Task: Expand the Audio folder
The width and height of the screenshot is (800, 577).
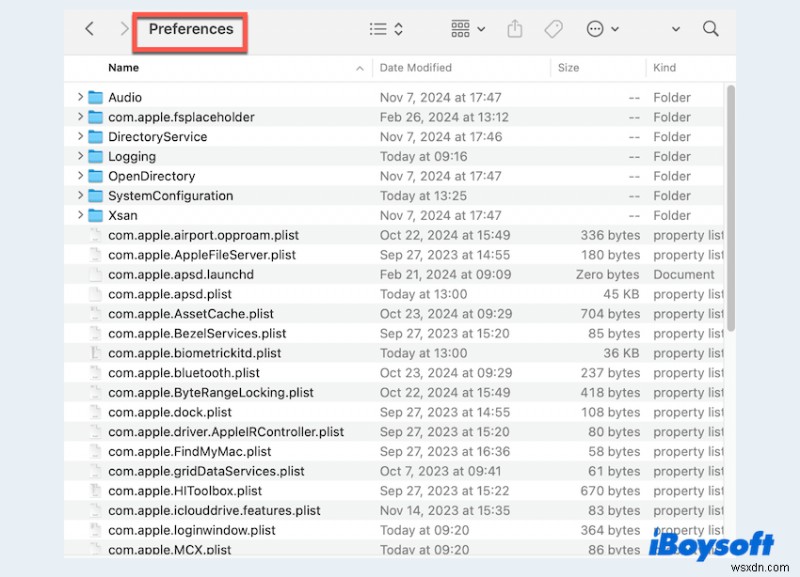Action: click(80, 97)
